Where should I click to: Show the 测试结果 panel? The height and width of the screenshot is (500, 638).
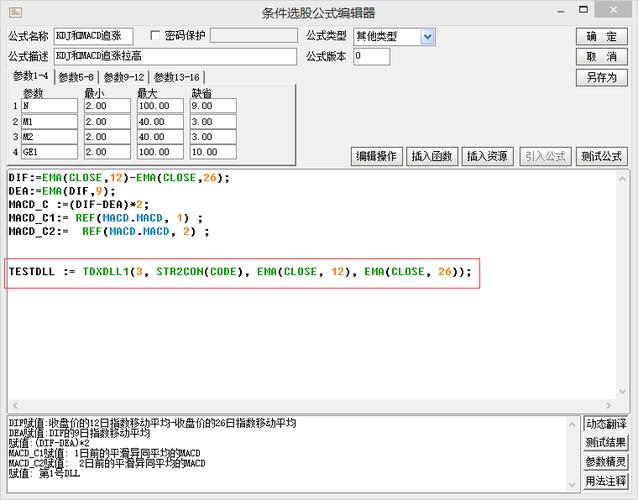pos(605,443)
